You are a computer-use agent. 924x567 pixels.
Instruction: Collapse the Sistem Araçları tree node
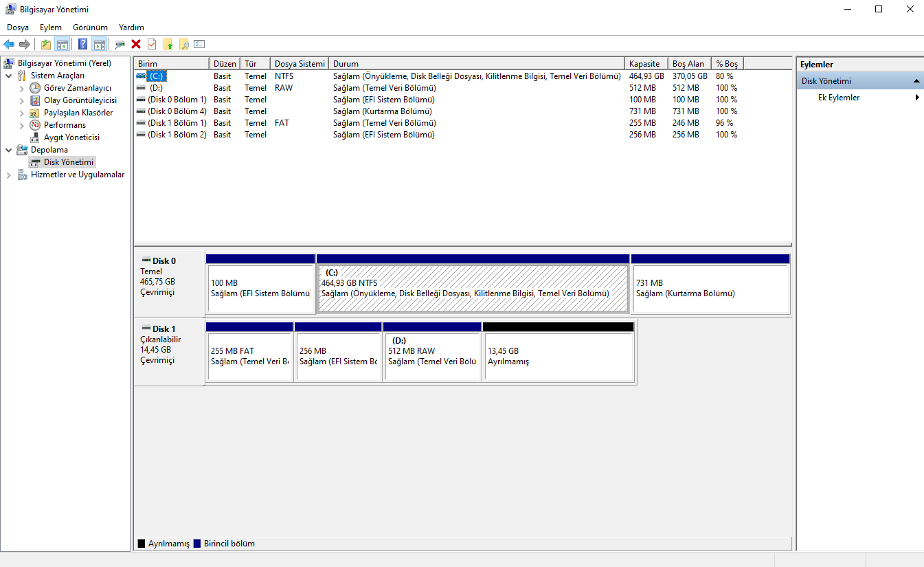click(8, 76)
